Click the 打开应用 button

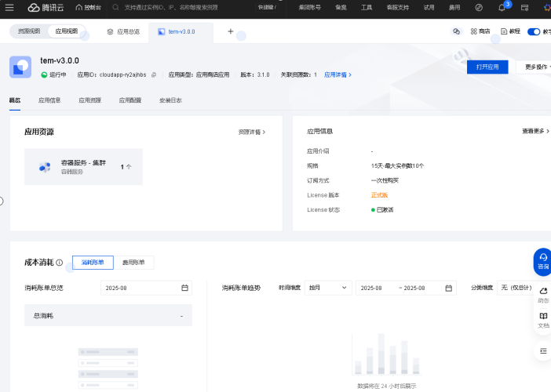coord(487,67)
